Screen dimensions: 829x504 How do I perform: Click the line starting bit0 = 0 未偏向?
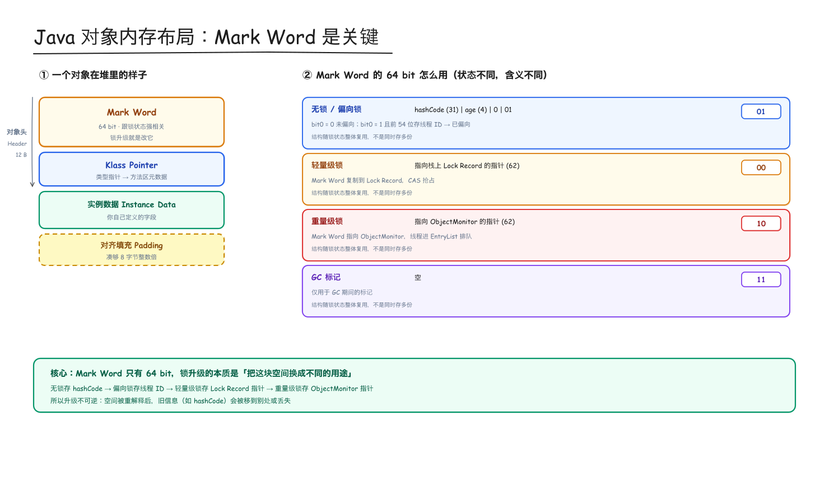coord(391,124)
